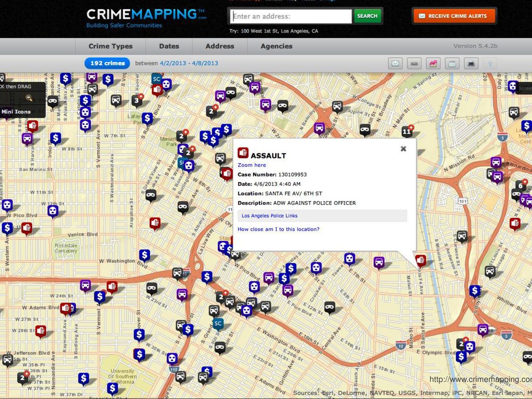Click the faded up arrow toolbar icon
The image size is (532, 399).
tap(490, 63)
